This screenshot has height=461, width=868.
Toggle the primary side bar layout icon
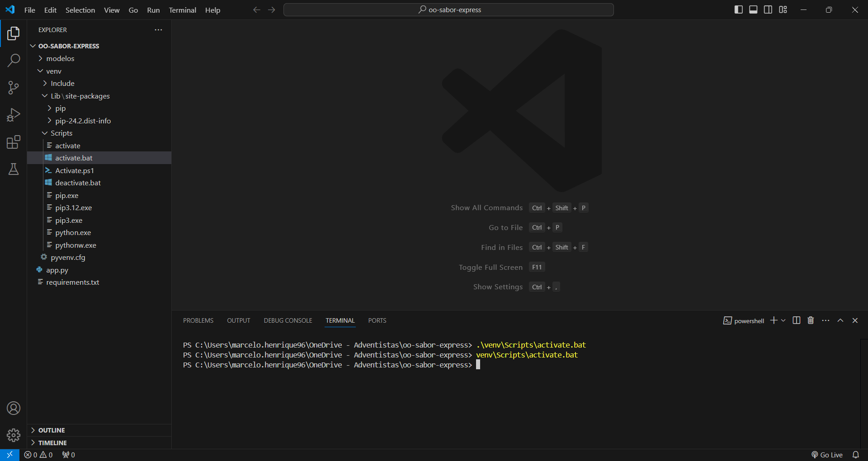pyautogui.click(x=739, y=9)
